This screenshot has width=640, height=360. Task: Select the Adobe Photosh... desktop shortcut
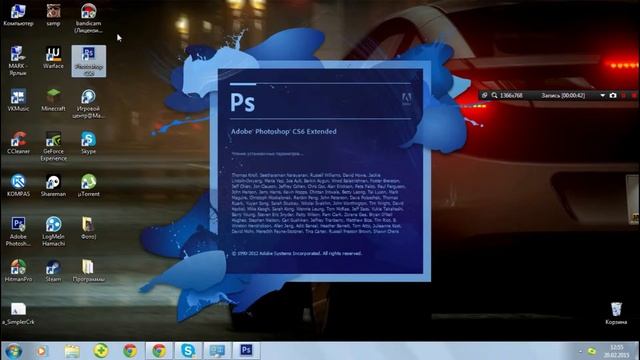(18, 231)
